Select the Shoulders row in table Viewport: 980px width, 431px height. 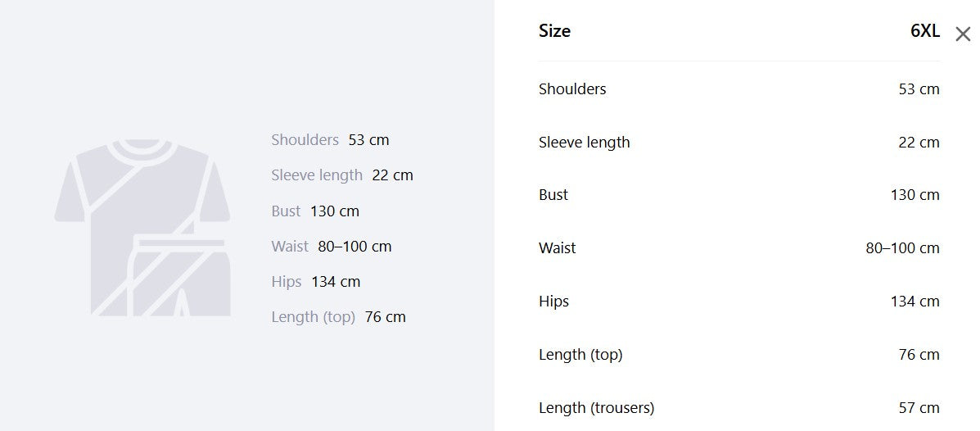(x=739, y=88)
